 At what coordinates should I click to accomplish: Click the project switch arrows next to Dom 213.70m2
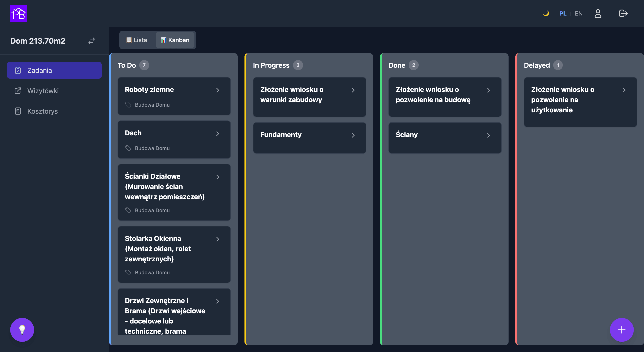91,41
